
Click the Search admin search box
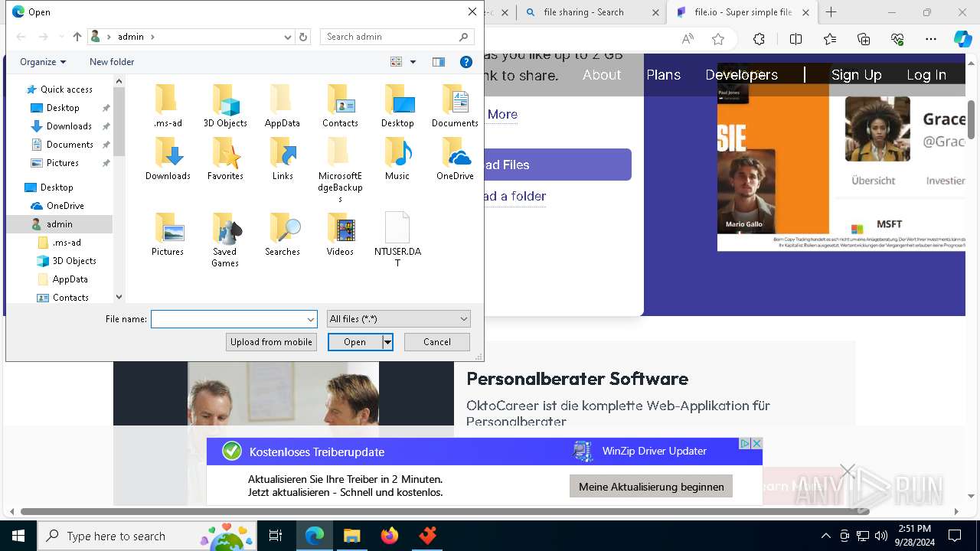(397, 37)
